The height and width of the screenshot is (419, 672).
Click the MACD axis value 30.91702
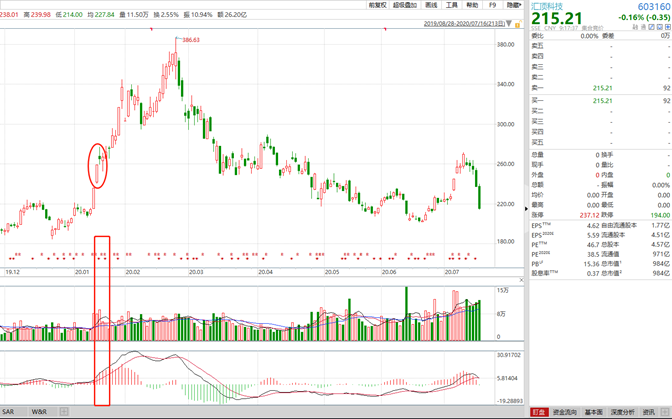509,355
